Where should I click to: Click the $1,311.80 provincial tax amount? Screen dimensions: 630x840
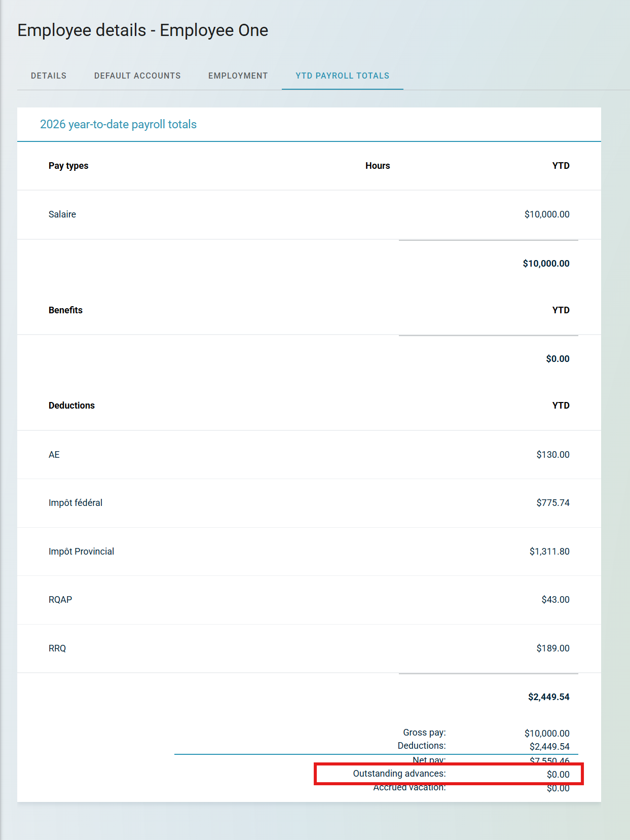(x=549, y=552)
